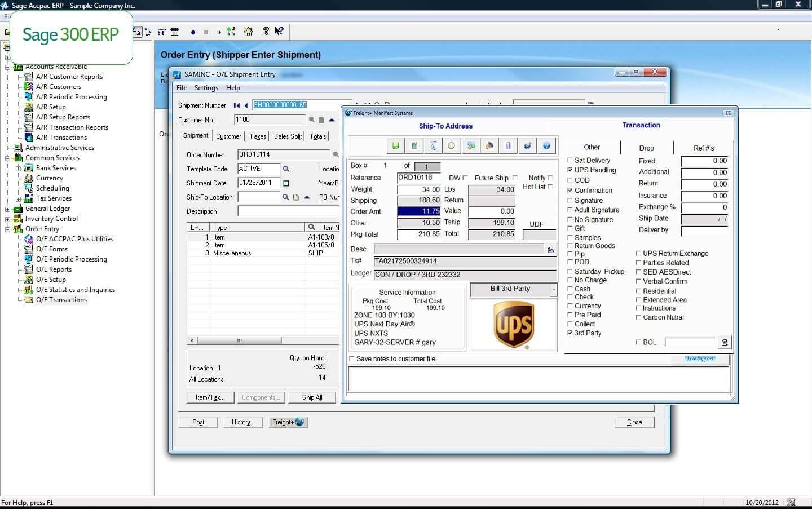Expand the General Ledger node
The width and height of the screenshot is (812, 509).
click(x=8, y=209)
